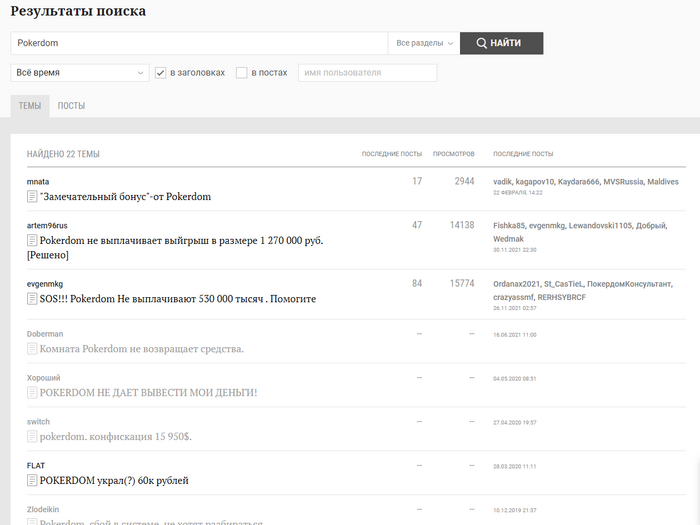
Task: Open the switch author profile
Action: tap(38, 421)
